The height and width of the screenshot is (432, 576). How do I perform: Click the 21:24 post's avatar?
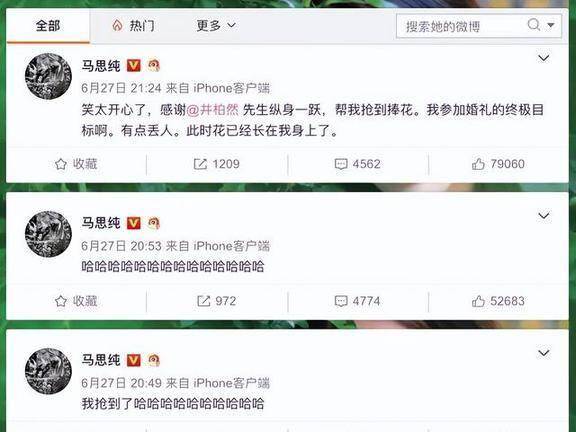48,76
